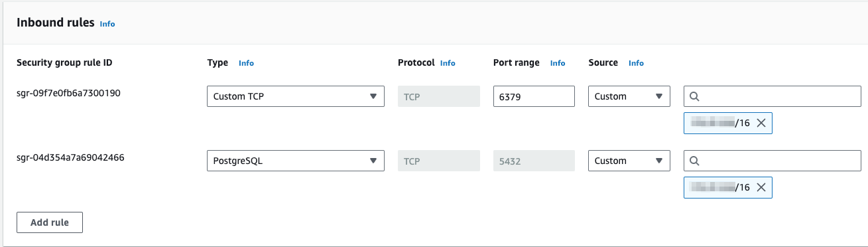The width and height of the screenshot is (868, 247).
Task: Remove the /16 CIDR tag in PostgreSQL rule
Action: [x=761, y=187]
